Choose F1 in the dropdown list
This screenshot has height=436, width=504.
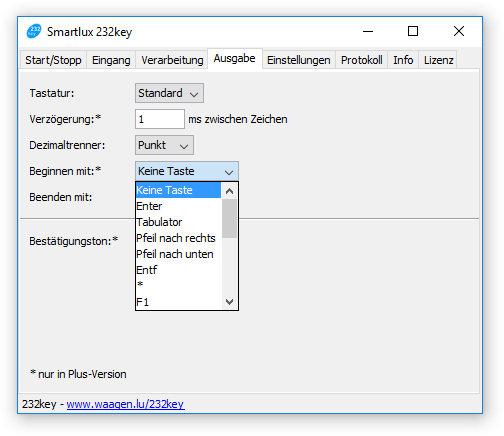[178, 302]
